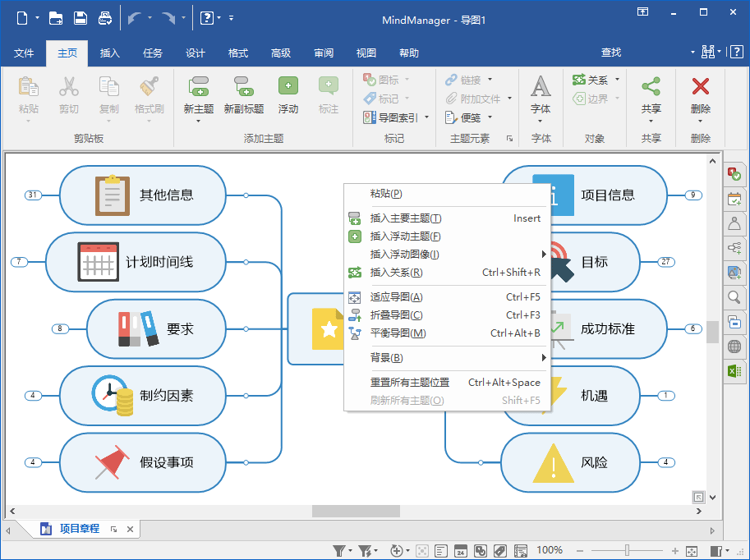
Task: Click the vertical scrollbar thumb
Action: [x=713, y=332]
